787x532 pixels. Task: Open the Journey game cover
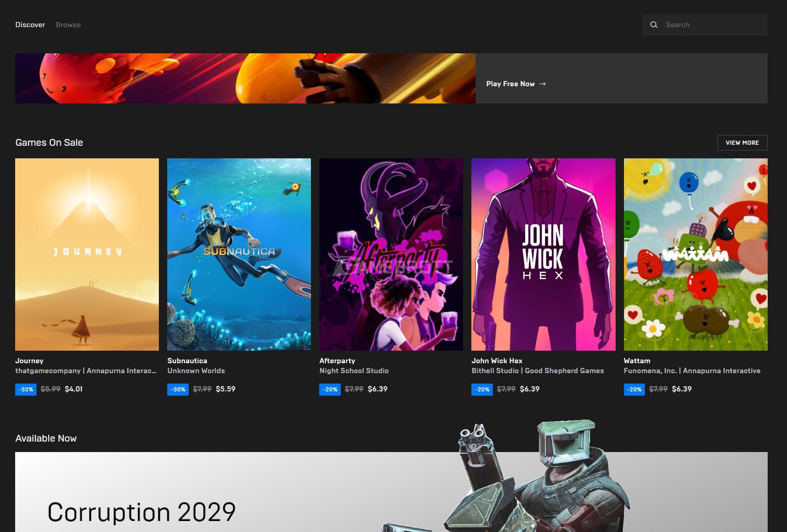87,255
